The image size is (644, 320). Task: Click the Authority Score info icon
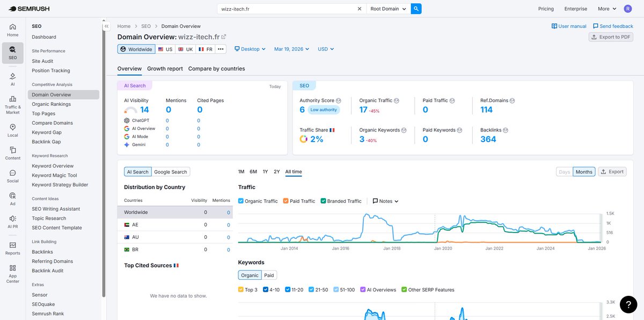tap(339, 100)
